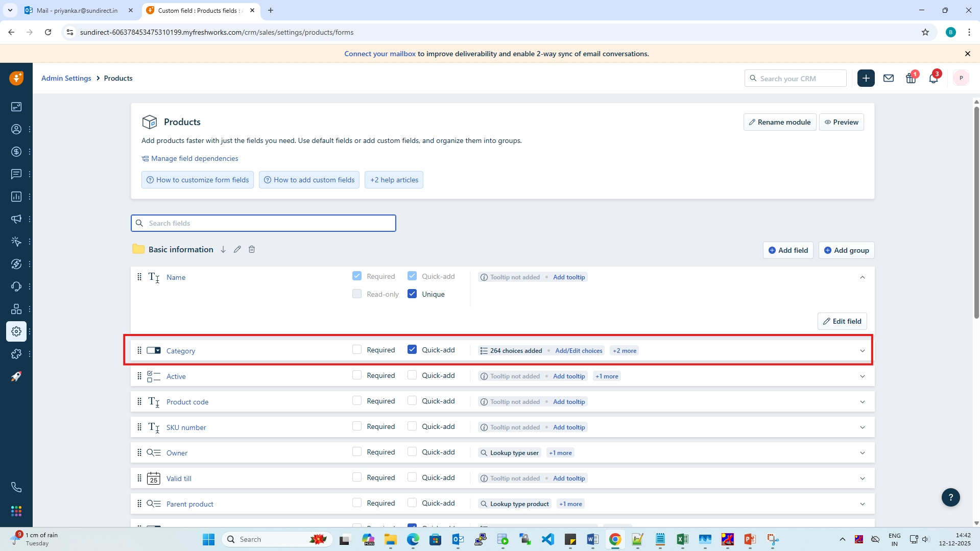Viewport: 980px width, 551px height.
Task: Open Excel from the Windows taskbar
Action: 682,539
